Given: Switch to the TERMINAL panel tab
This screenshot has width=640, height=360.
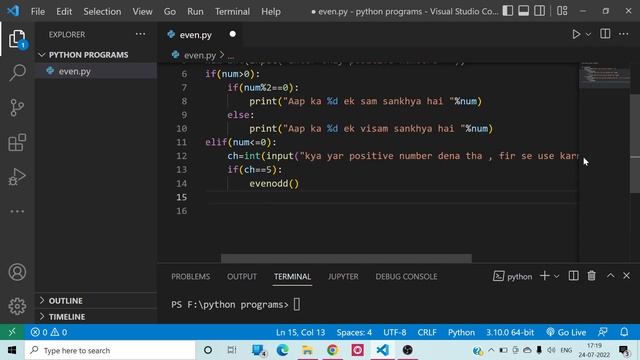Looking at the screenshot, I should click(292, 276).
